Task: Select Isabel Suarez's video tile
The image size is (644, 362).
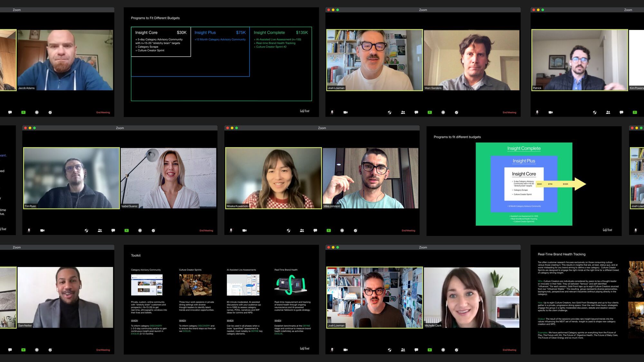Action: pyautogui.click(x=168, y=178)
